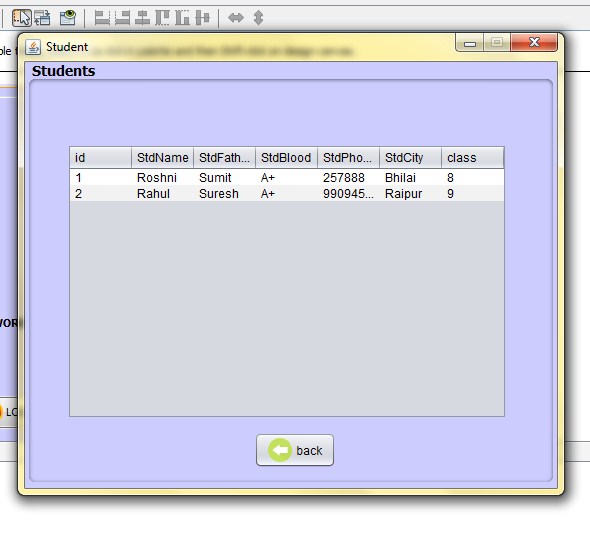
Task: Click the Students heading label
Action: 63,71
